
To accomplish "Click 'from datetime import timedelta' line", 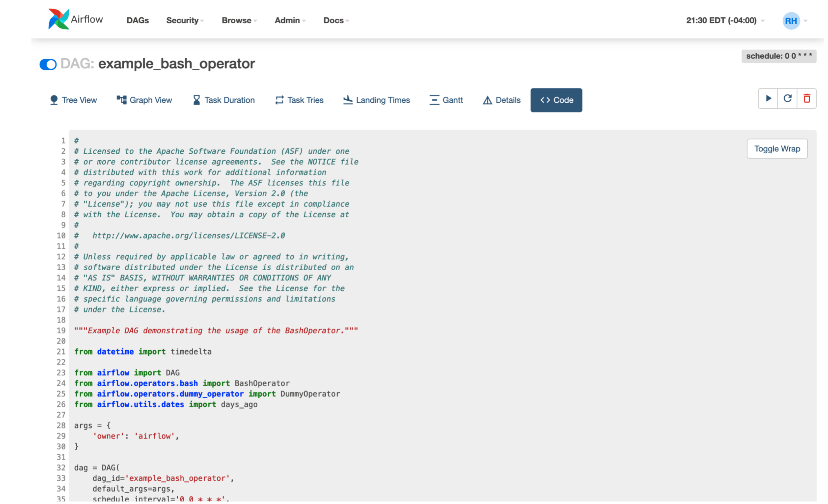I will (143, 352).
